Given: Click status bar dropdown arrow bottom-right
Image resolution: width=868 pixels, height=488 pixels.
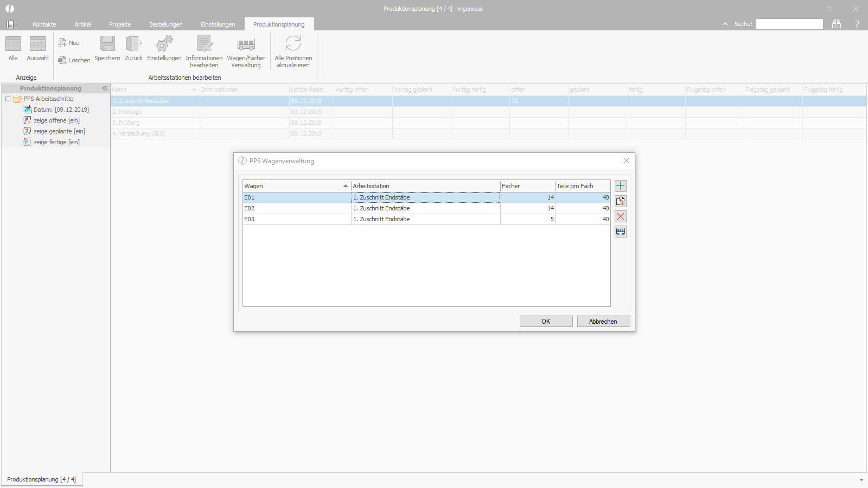Looking at the screenshot, I should (861, 480).
